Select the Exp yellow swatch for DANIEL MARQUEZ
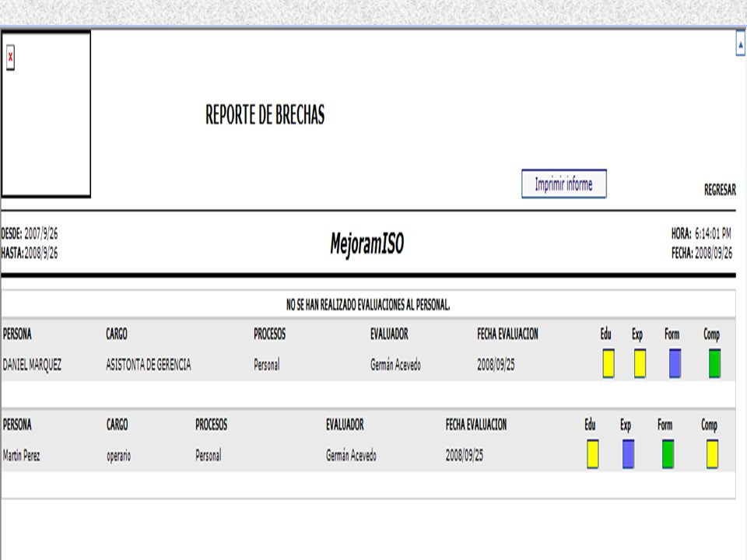 [640, 363]
